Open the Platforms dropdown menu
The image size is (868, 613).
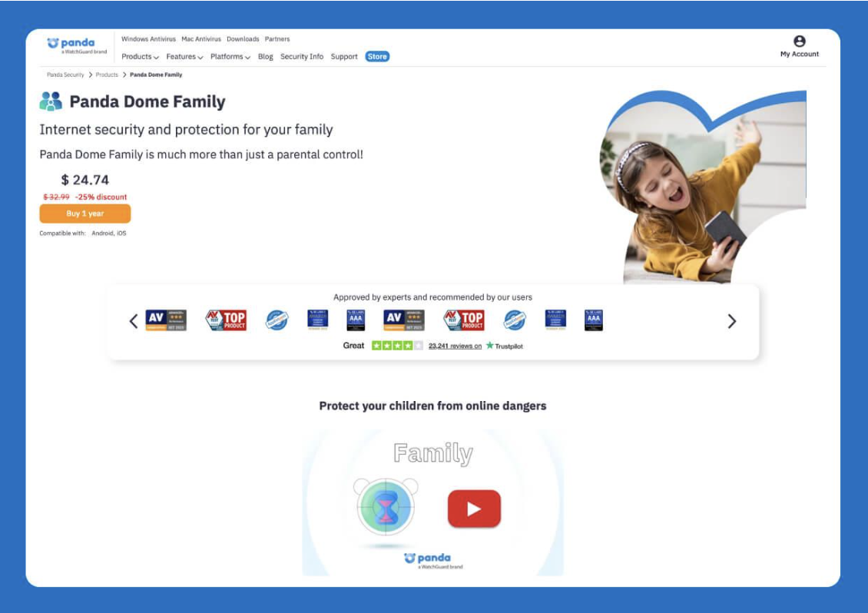tap(230, 57)
